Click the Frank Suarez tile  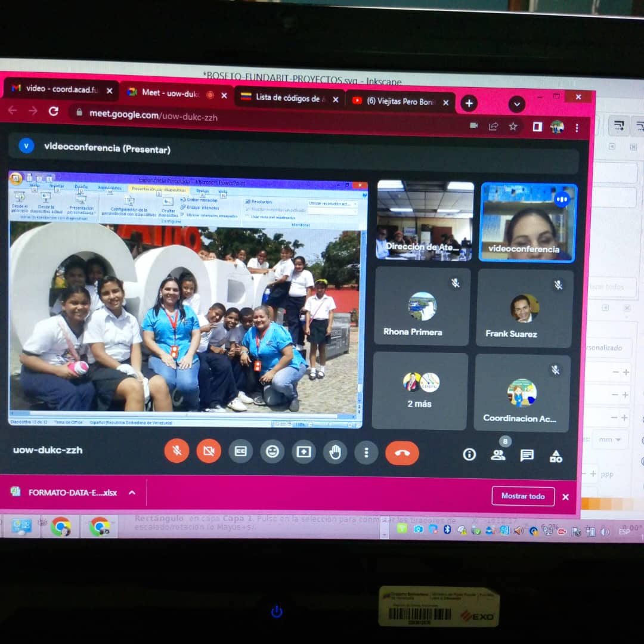(x=524, y=308)
